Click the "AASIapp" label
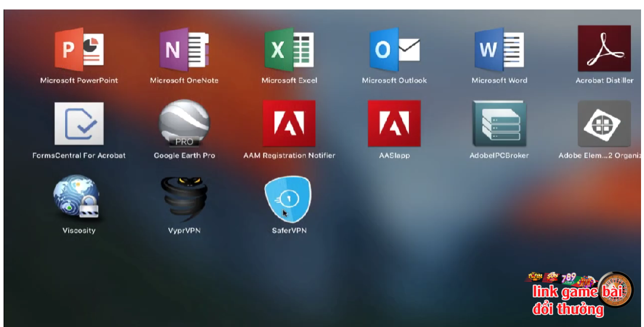This screenshot has width=644, height=327. (x=395, y=156)
